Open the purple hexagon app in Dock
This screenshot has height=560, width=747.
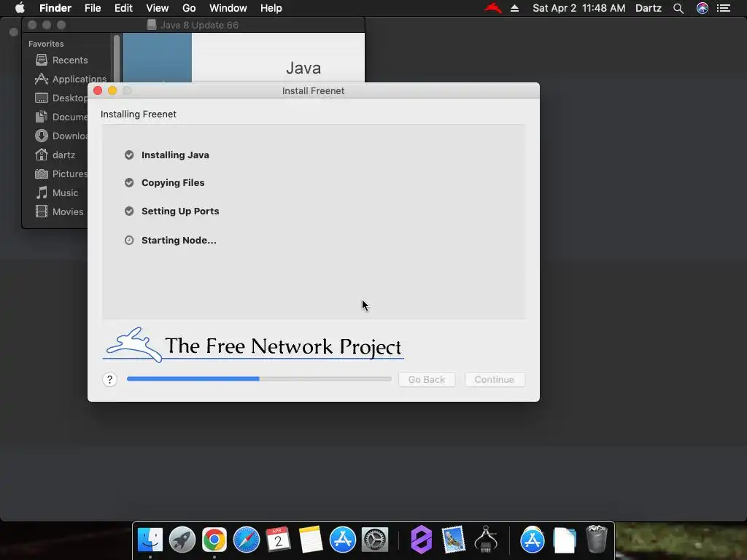click(421, 540)
